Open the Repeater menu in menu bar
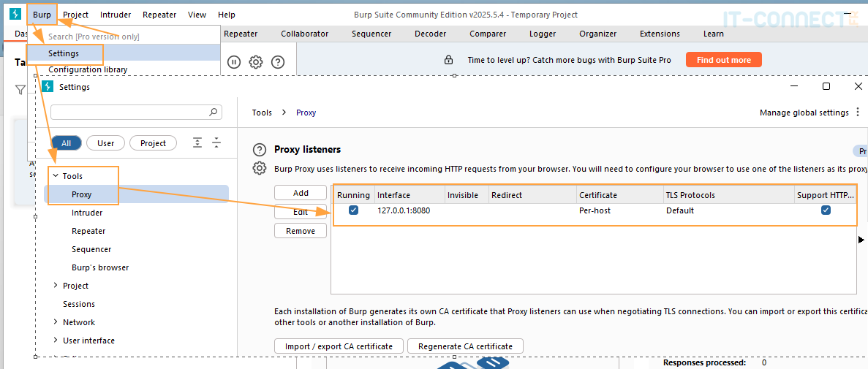The image size is (868, 369). (159, 15)
